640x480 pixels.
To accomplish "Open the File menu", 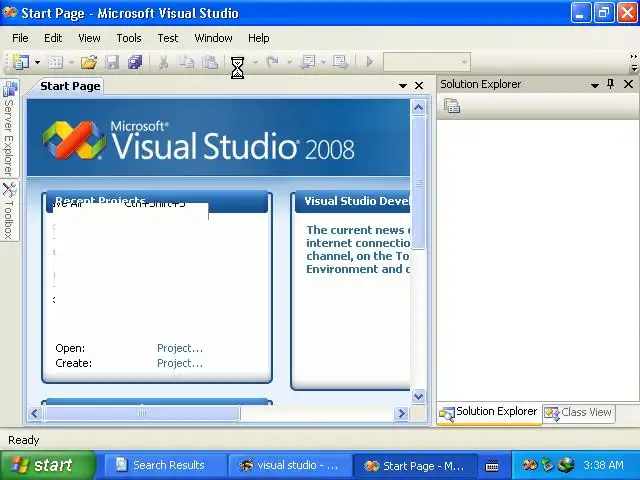I will coord(20,38).
